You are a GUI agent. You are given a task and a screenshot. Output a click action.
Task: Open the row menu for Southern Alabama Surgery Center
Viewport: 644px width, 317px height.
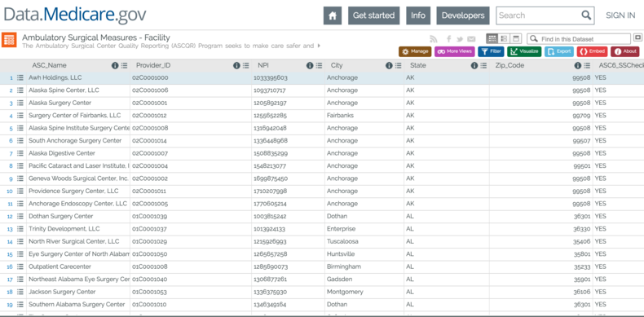[20, 304]
